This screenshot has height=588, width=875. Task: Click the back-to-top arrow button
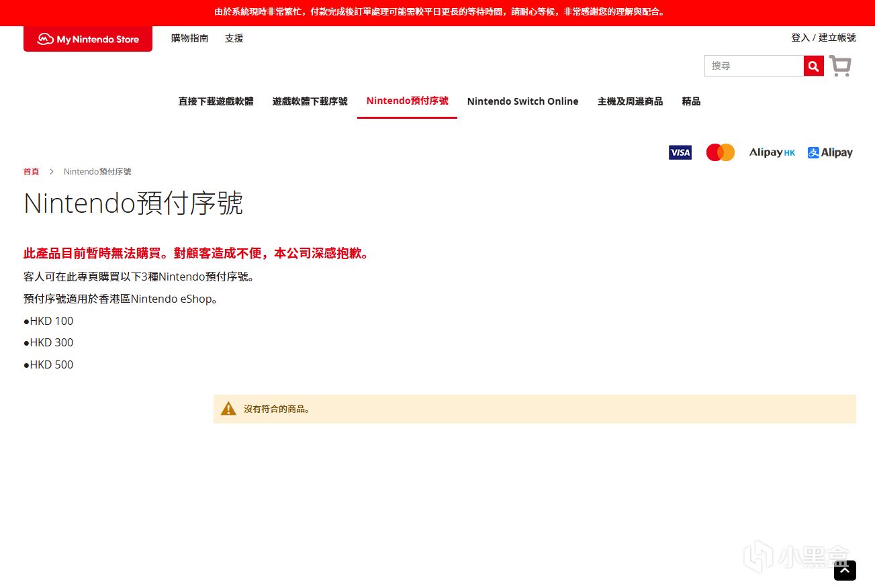tap(845, 570)
